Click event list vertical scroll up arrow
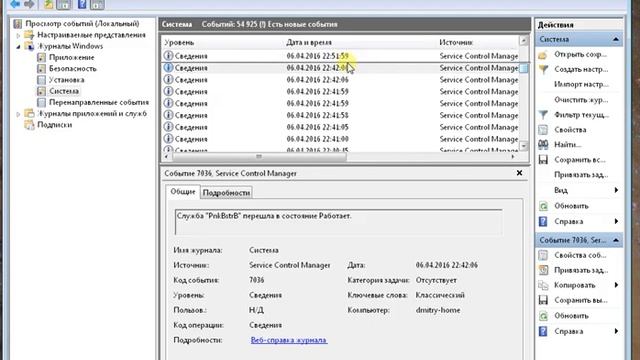This screenshot has height=360, width=640. pyautogui.click(x=524, y=40)
